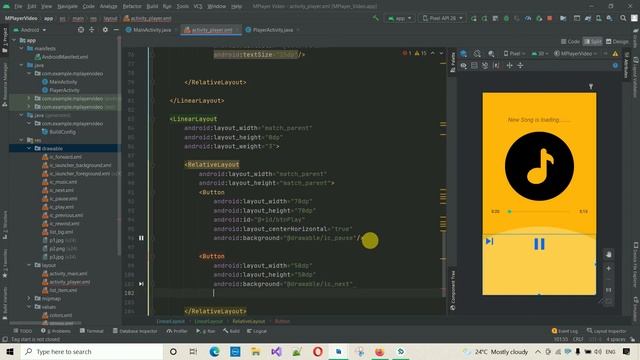Click the pause gutter icon beside ic_pause line
This screenshot has height=360, width=640.
(141, 238)
